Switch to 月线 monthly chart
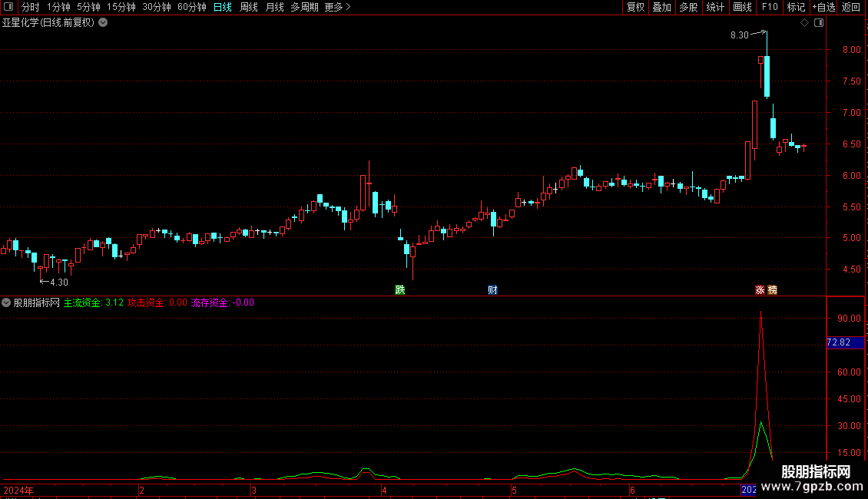Image resolution: width=868 pixels, height=499 pixels. [x=274, y=7]
